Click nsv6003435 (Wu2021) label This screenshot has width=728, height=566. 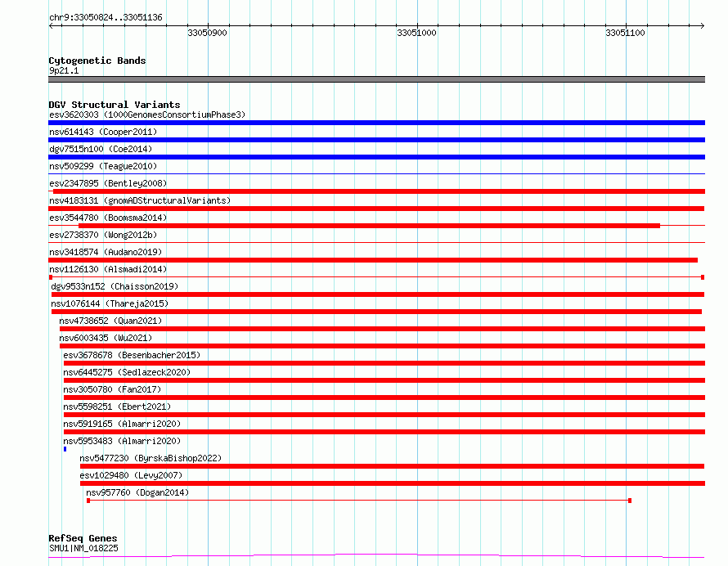click(106, 338)
